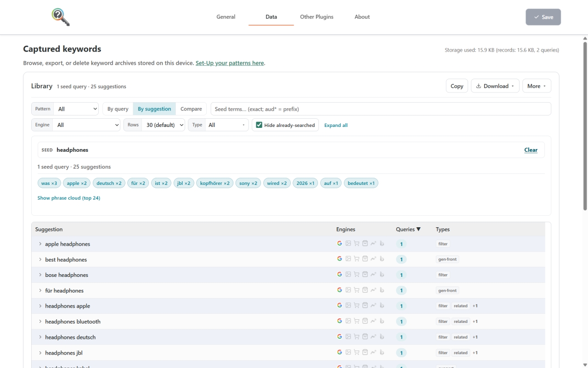Screen dimensions: 588x368
Task: Click shopping bag icon in bose headphones row
Action: tap(365, 275)
